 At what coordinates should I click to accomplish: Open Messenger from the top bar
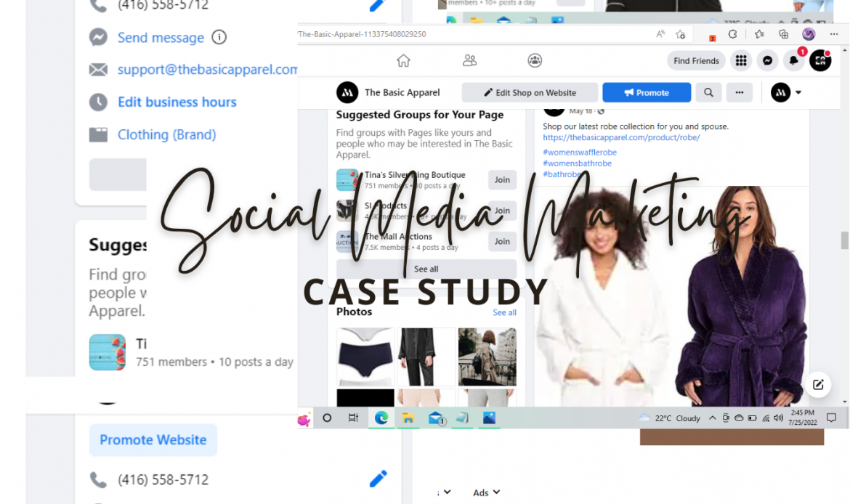tap(768, 61)
